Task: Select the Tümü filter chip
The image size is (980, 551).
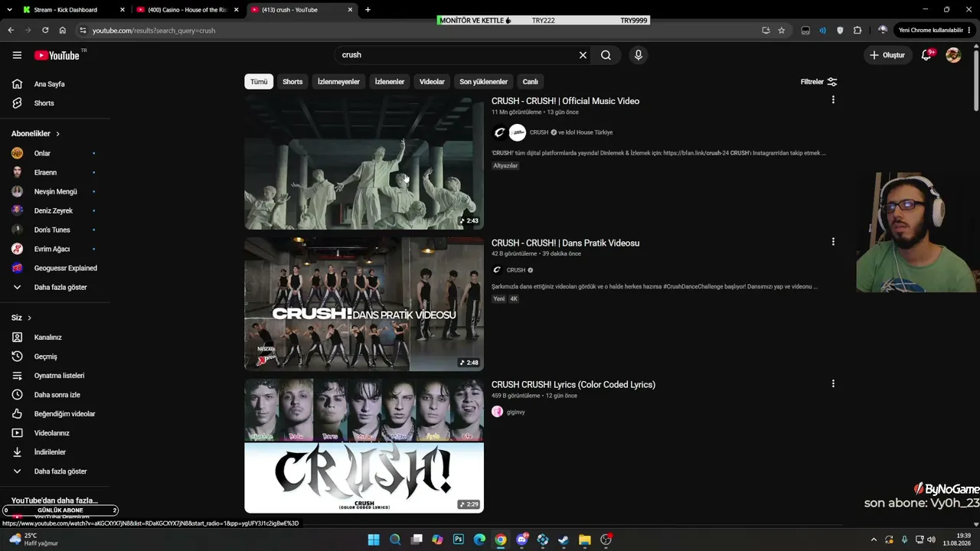Action: point(259,82)
